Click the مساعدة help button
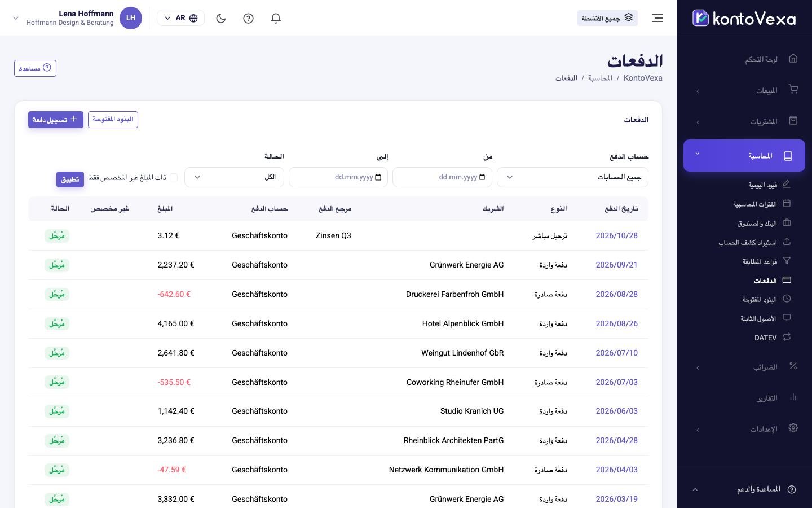The image size is (812, 508). click(35, 68)
